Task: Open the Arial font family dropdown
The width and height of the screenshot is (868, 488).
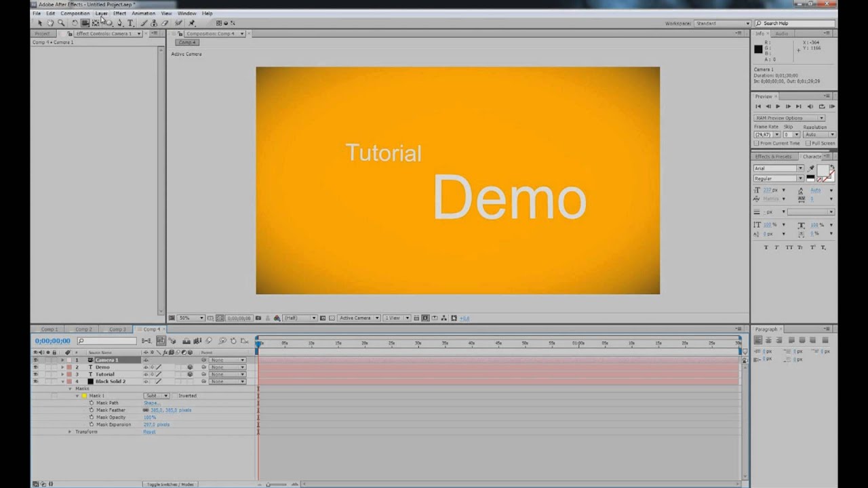Action: (800, 168)
